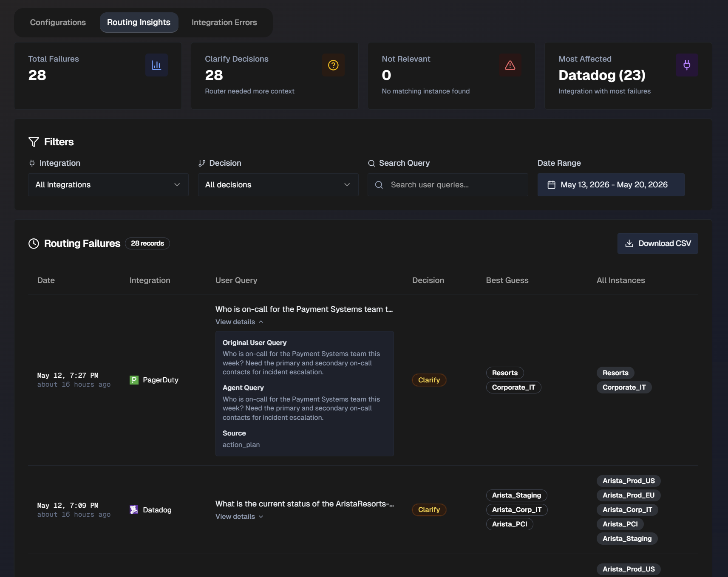Open the May 13 – May 20 date range picker
The image size is (728, 577).
point(611,185)
